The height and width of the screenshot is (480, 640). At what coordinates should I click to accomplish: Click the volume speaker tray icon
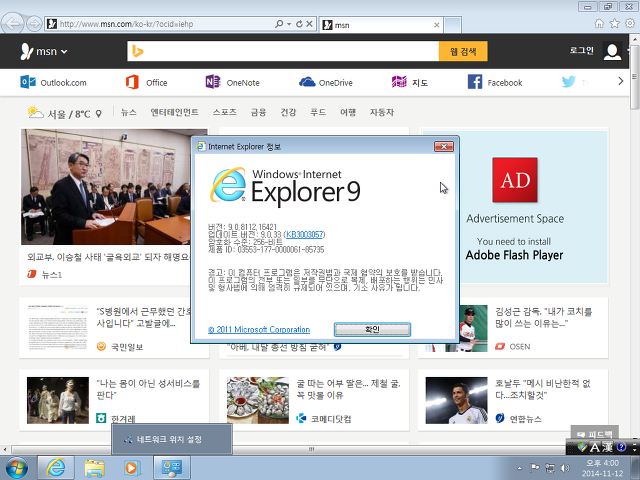(565, 468)
